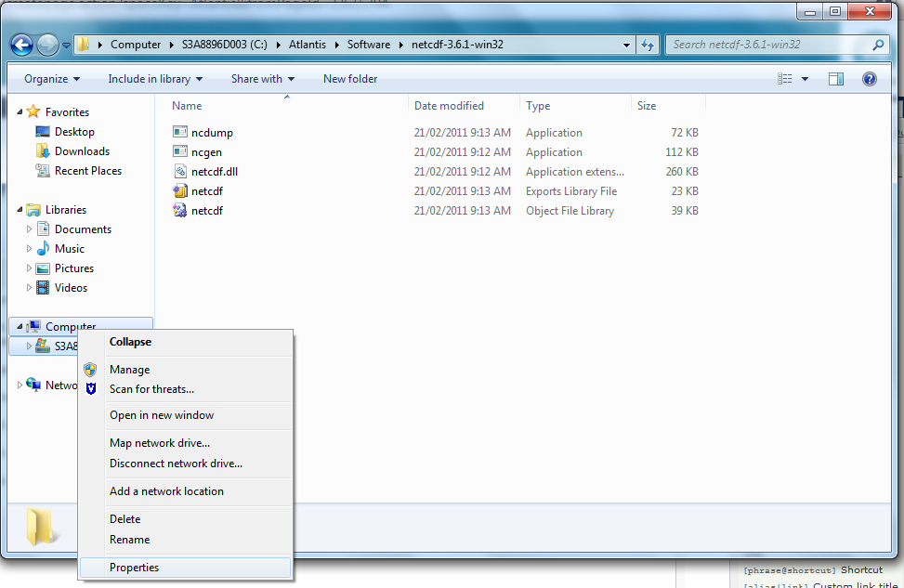This screenshot has width=904, height=588.
Task: Click the search magnifier icon
Action: (x=878, y=45)
